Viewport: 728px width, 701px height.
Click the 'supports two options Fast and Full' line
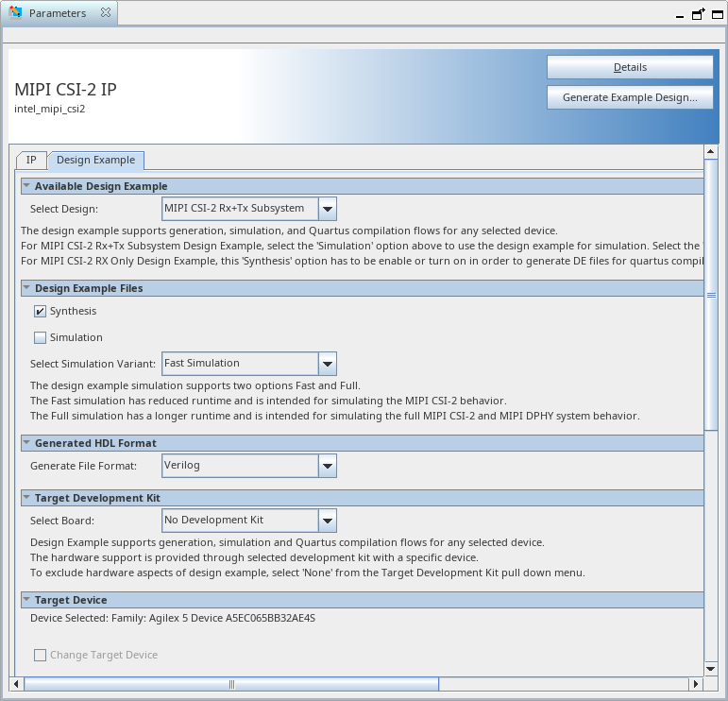click(195, 385)
